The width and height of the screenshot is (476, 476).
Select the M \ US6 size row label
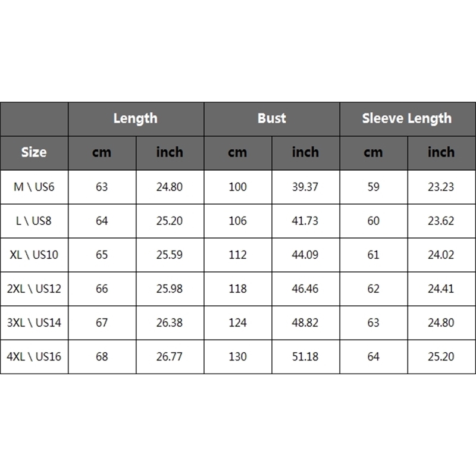point(34,187)
